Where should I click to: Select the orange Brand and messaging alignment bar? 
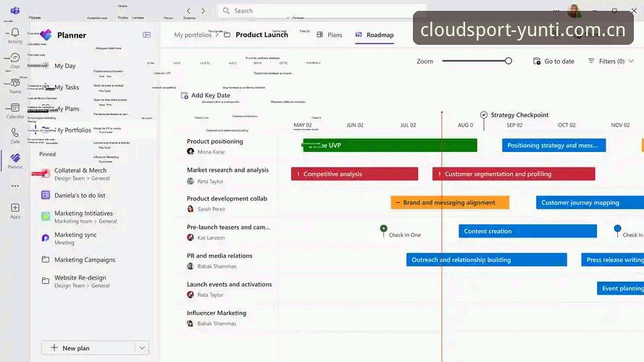click(x=450, y=202)
